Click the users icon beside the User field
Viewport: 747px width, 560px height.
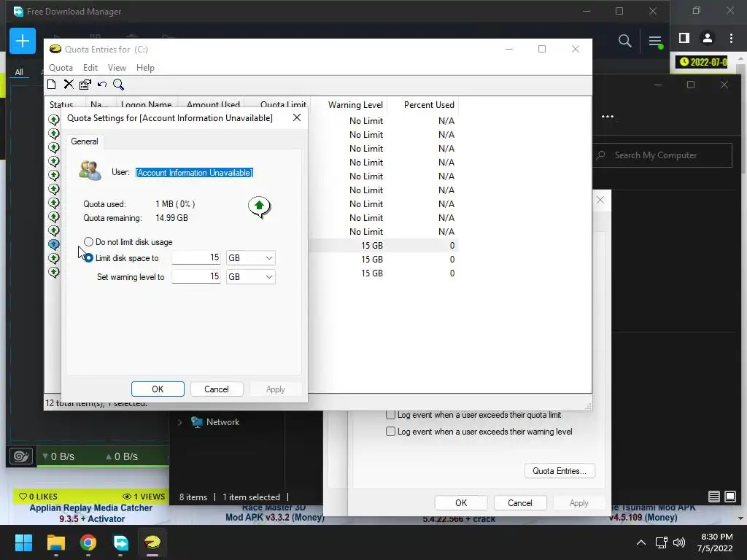(x=90, y=171)
